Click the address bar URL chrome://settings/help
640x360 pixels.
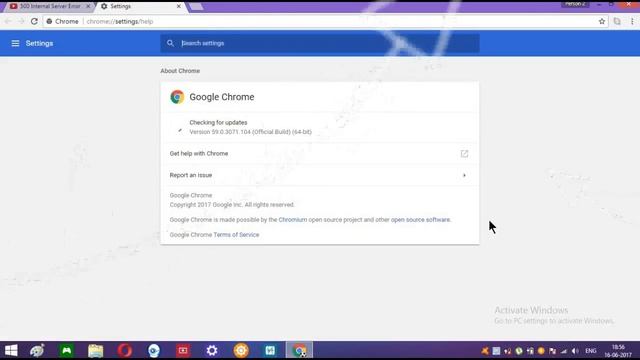click(120, 21)
